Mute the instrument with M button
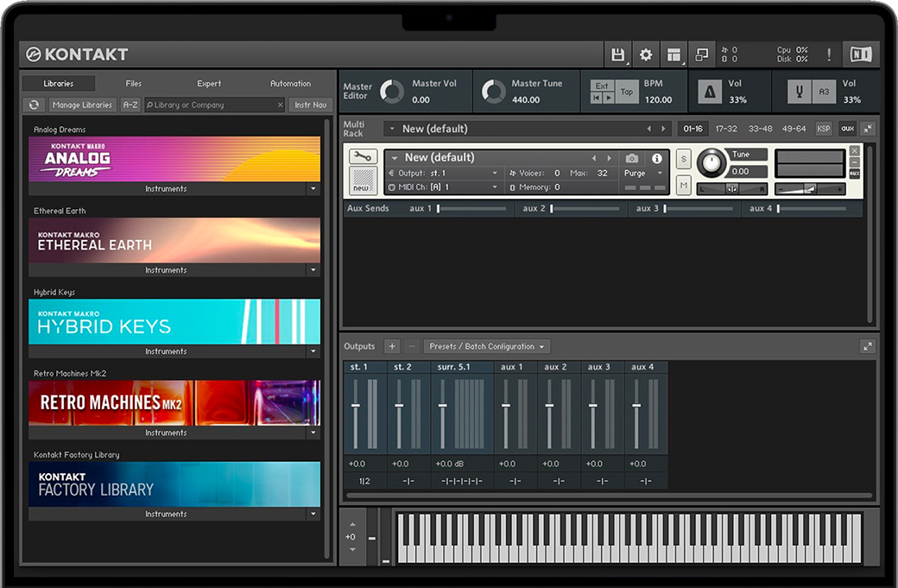The image size is (898, 588). click(x=683, y=185)
